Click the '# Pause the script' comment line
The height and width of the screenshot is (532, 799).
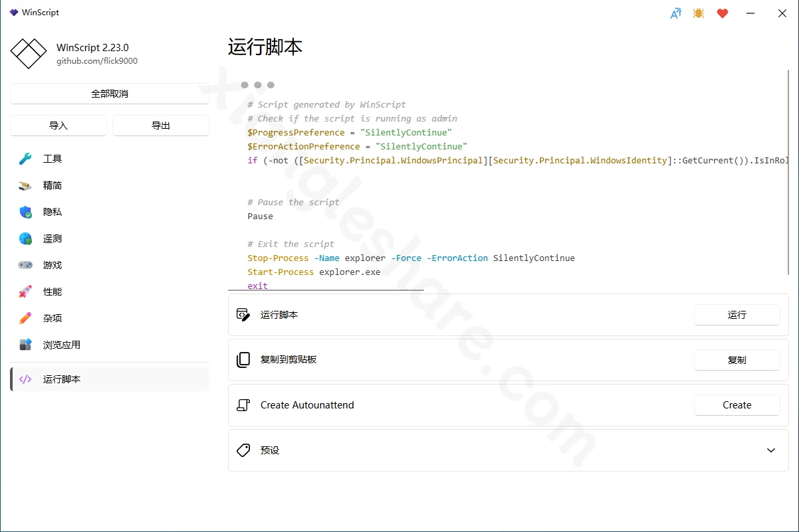click(293, 202)
